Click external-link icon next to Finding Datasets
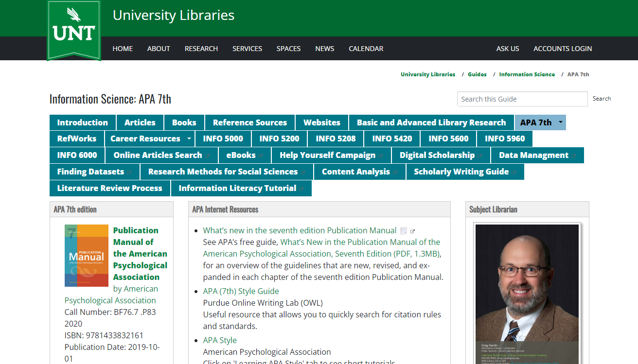Image resolution: width=638 pixels, height=364 pixels. (129, 173)
